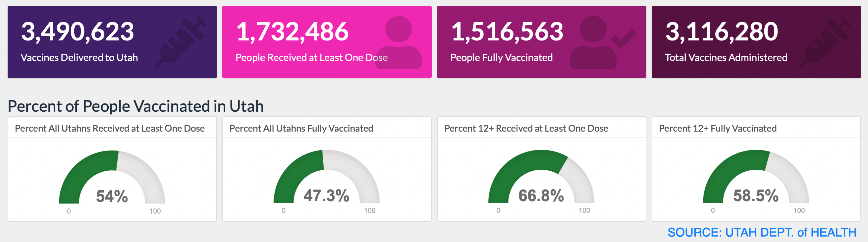Click the 1,516,563 fully vaccinated count
The height and width of the screenshot is (242, 868).
(x=507, y=31)
